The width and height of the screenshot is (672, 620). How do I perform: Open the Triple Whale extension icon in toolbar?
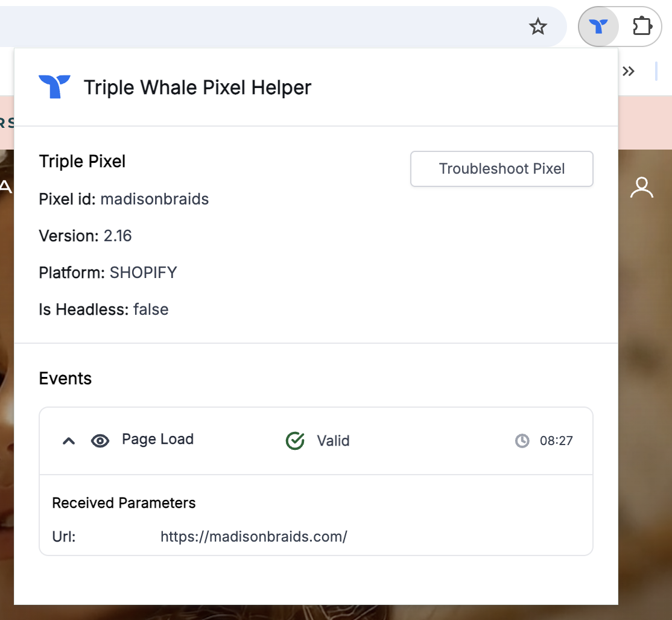598,27
